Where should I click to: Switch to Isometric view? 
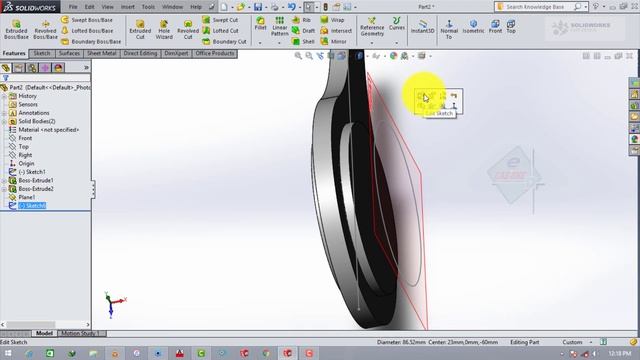[473, 26]
